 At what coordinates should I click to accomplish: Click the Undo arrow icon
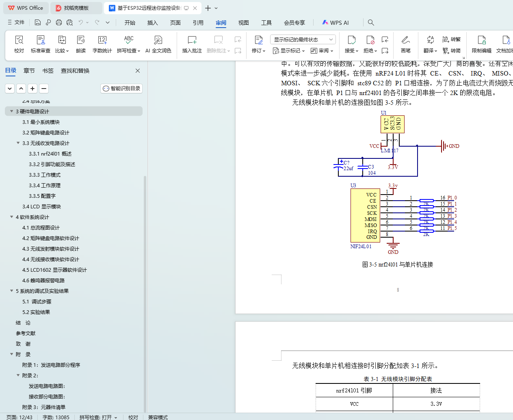coord(81,22)
